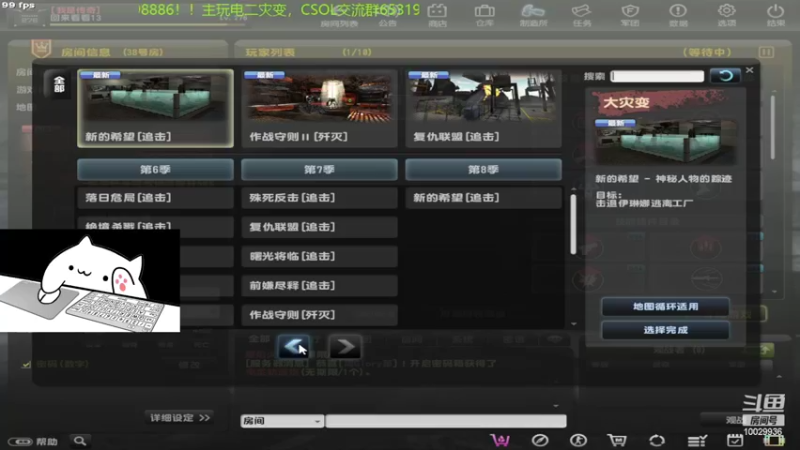The width and height of the screenshot is (800, 450).
Task: Choose 殊死反击 [追击] in season 7 list
Action: coord(319,198)
